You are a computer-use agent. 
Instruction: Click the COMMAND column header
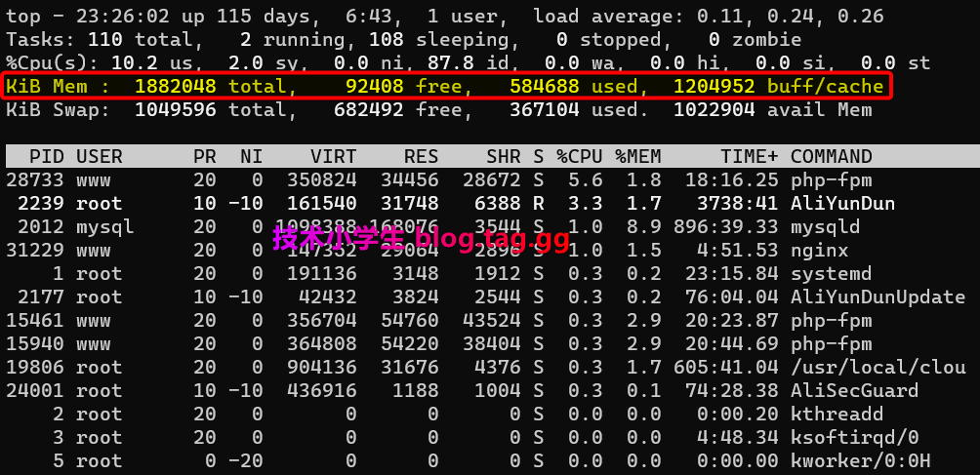[x=831, y=156]
